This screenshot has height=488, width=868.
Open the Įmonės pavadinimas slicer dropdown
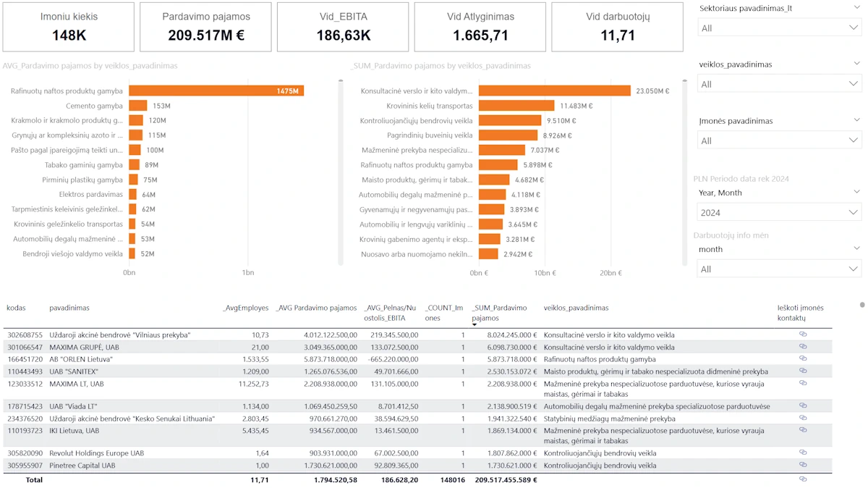click(x=779, y=140)
